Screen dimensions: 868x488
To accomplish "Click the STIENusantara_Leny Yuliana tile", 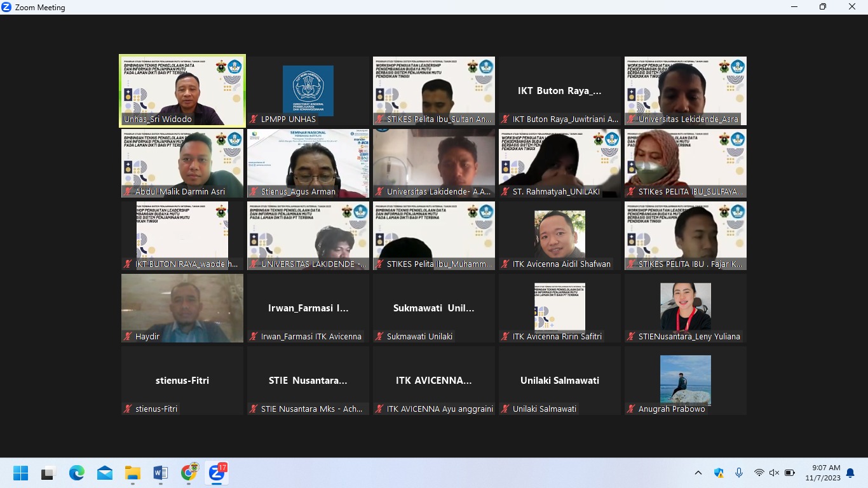I will click(x=686, y=308).
